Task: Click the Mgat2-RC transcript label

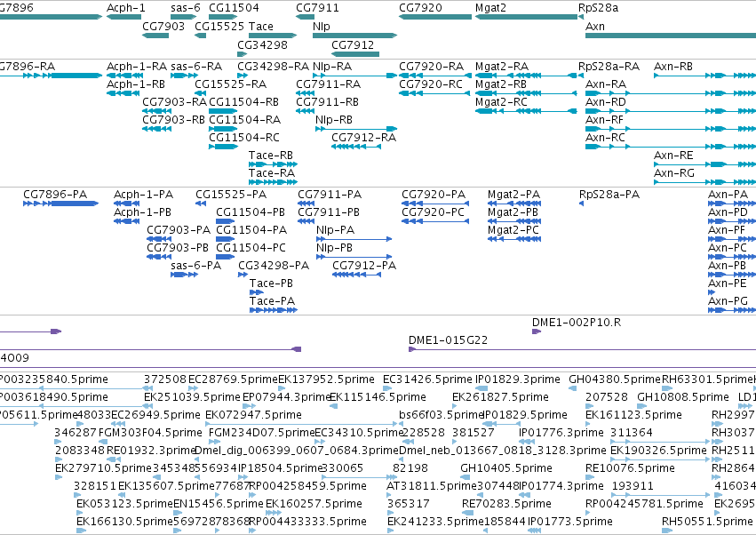Action: [501, 102]
